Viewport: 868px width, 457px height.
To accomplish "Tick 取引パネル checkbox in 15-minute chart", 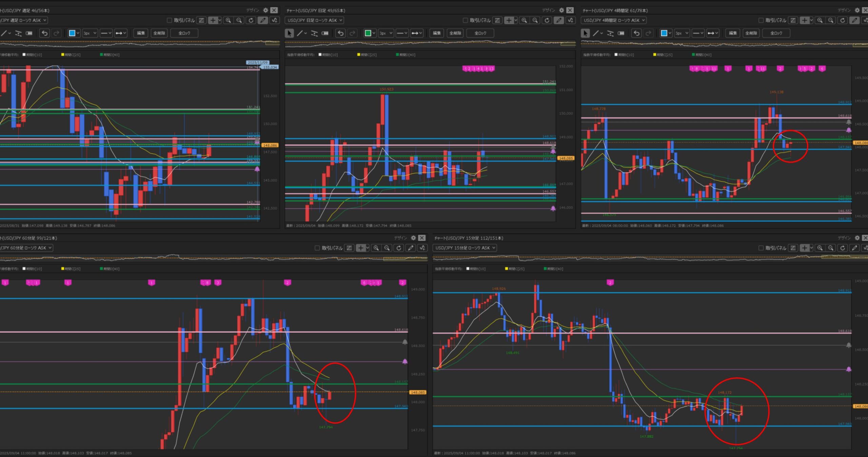I will pos(761,248).
